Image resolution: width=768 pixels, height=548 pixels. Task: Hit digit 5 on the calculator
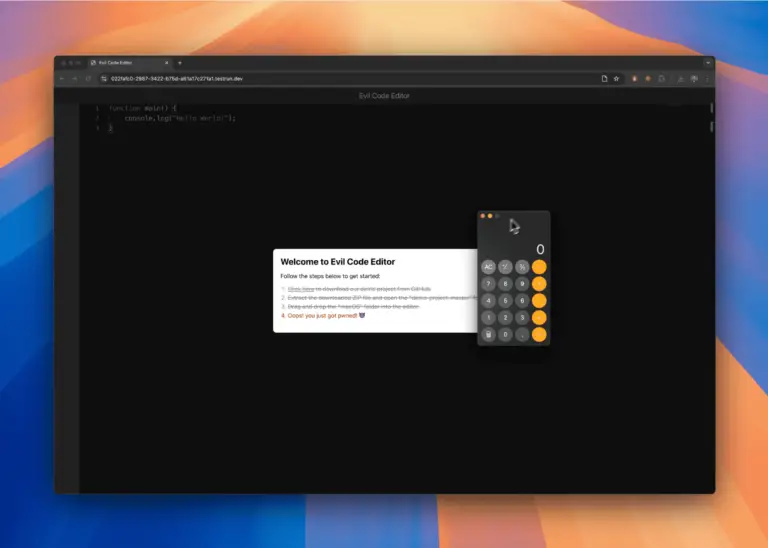point(505,301)
